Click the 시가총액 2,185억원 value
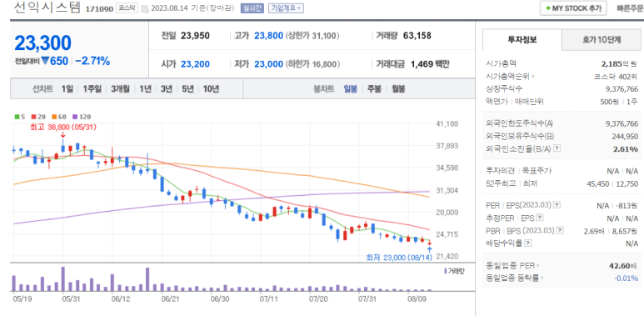The width and height of the screenshot is (644, 316). pyautogui.click(x=619, y=63)
